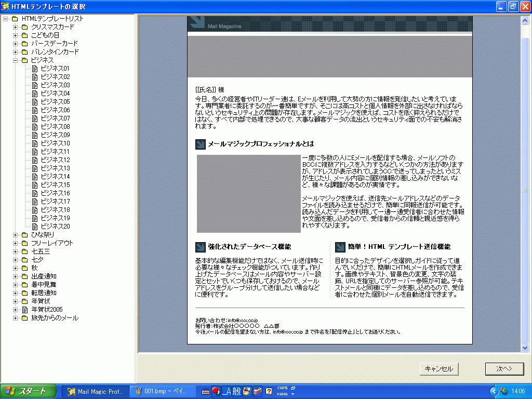Expand hidden system tray icons arrow

(x=494, y=392)
